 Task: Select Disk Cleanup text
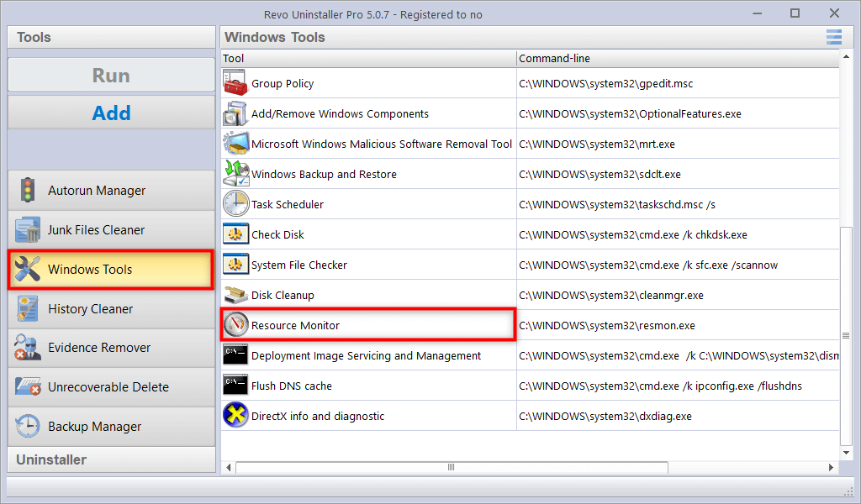283,295
